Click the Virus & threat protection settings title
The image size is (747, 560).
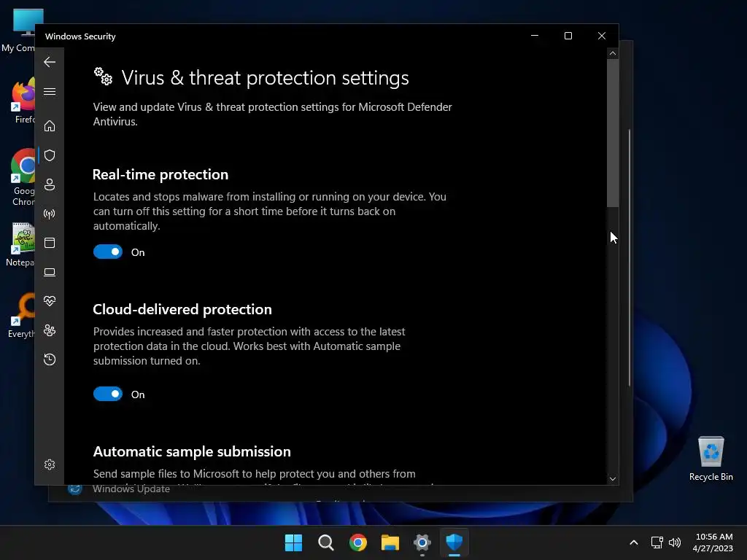point(265,77)
